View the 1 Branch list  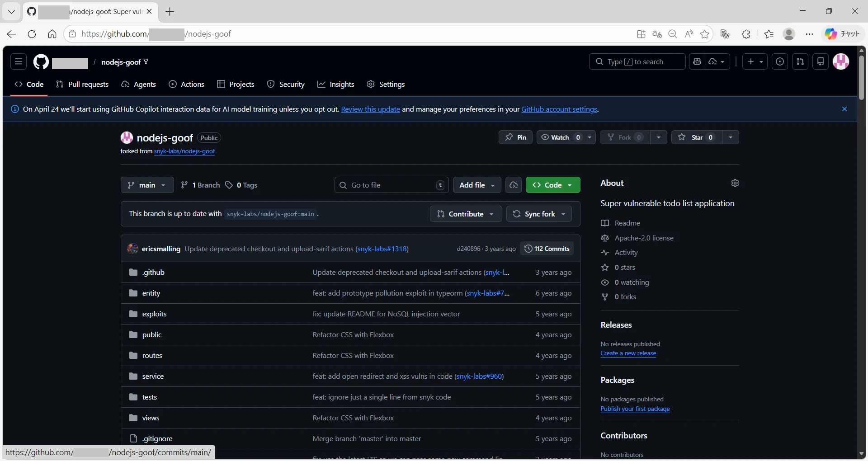pyautogui.click(x=200, y=185)
